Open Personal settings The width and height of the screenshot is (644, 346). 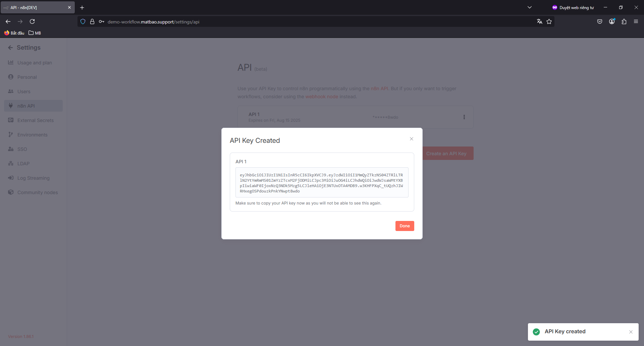34,77
